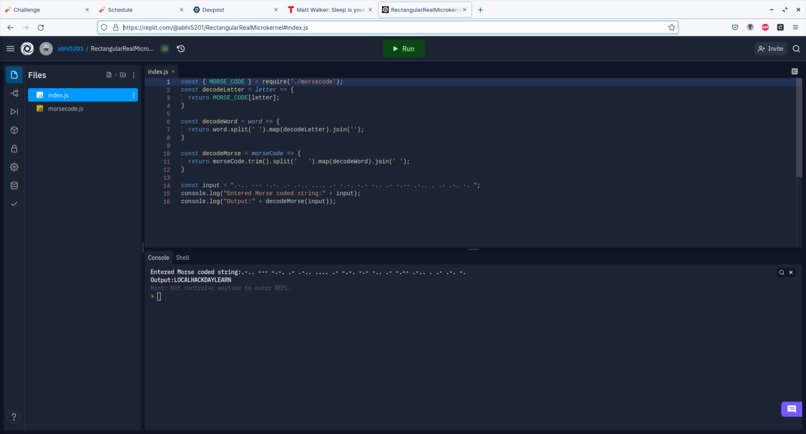The height and width of the screenshot is (434, 806).
Task: Click the editor vertical scrollbar
Action: coord(799,128)
